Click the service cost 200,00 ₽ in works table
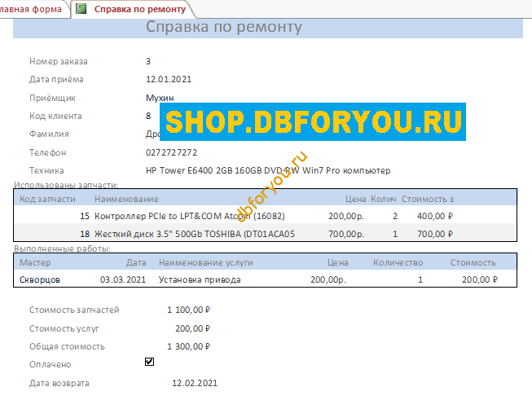 click(x=480, y=279)
